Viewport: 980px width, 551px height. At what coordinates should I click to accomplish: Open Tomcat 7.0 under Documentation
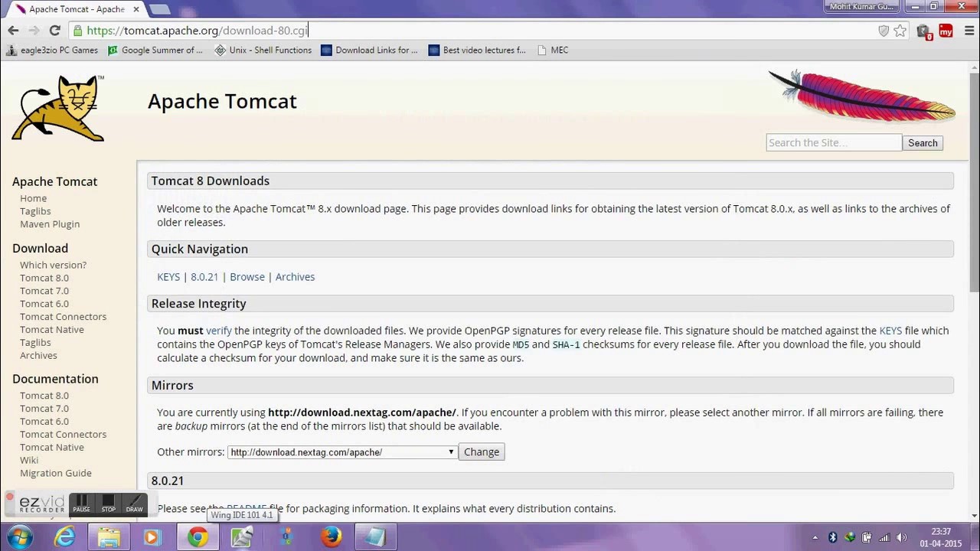(44, 409)
